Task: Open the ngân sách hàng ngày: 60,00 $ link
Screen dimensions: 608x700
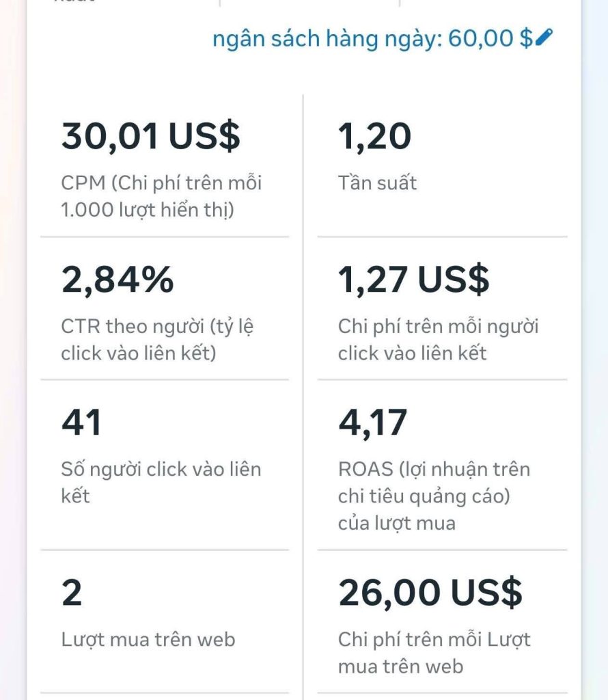Action: (x=383, y=38)
